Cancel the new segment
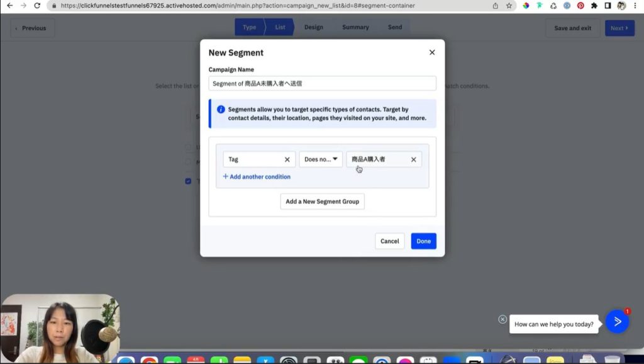The height and width of the screenshot is (364, 644). 389,241
